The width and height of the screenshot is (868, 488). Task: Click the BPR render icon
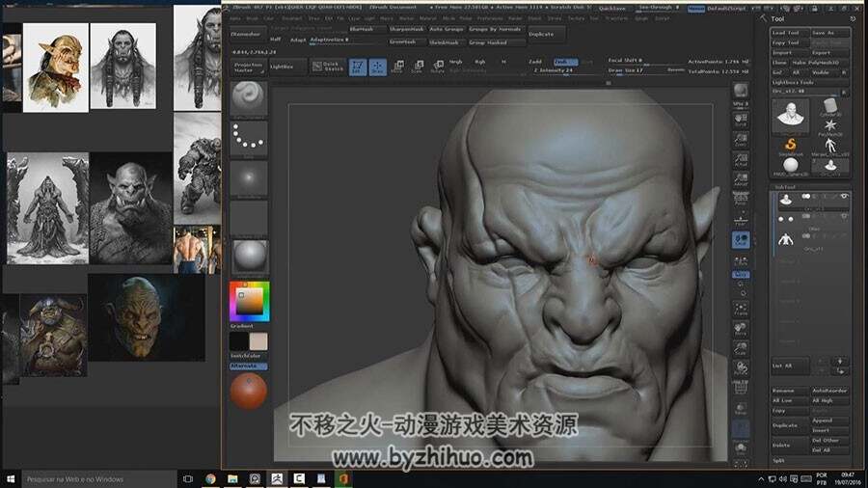(x=741, y=91)
